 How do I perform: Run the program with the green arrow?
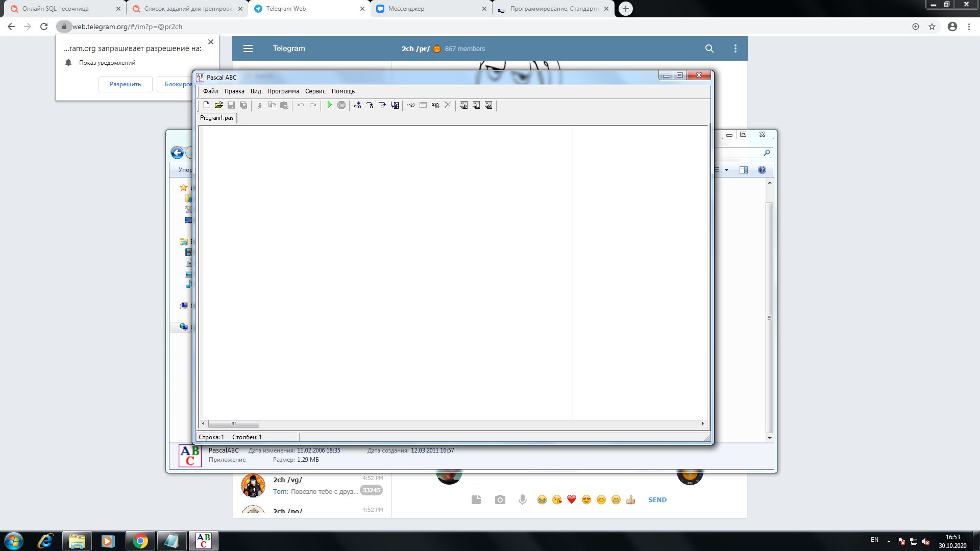tap(329, 105)
